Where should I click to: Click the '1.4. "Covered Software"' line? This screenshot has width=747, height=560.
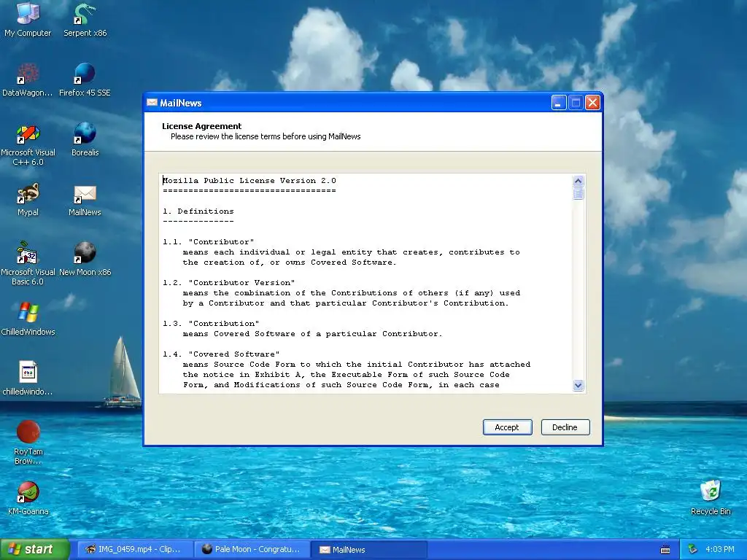tap(221, 354)
